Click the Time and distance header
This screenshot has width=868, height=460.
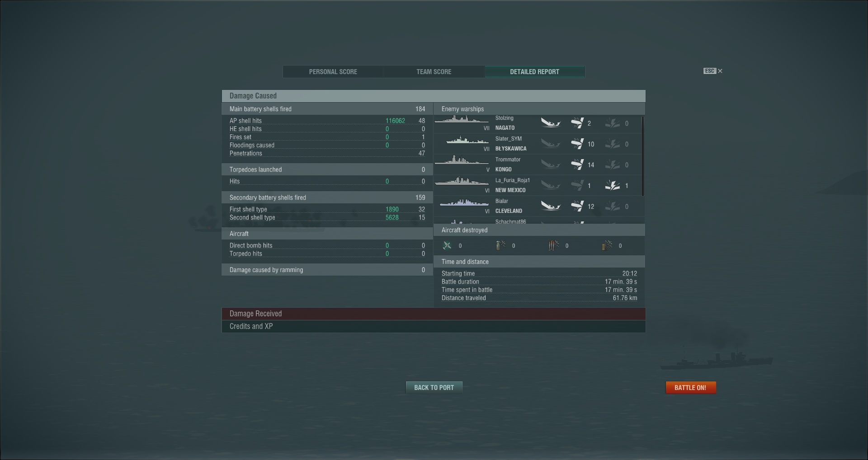click(x=539, y=262)
